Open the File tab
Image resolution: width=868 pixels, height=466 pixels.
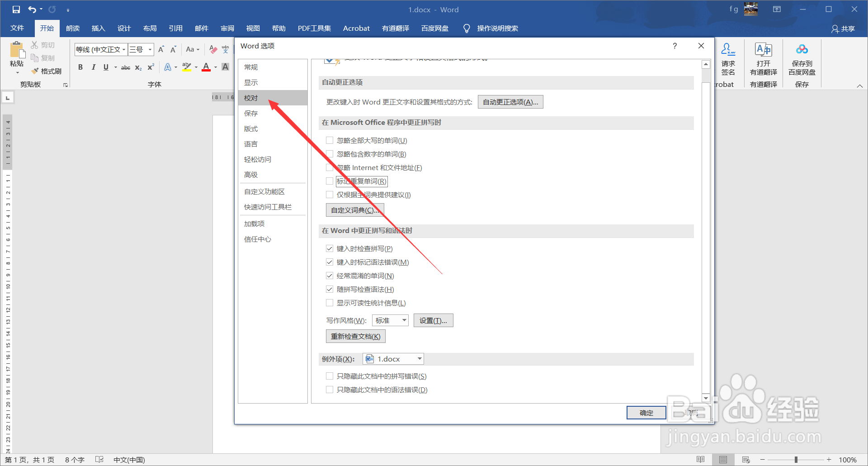(17, 28)
